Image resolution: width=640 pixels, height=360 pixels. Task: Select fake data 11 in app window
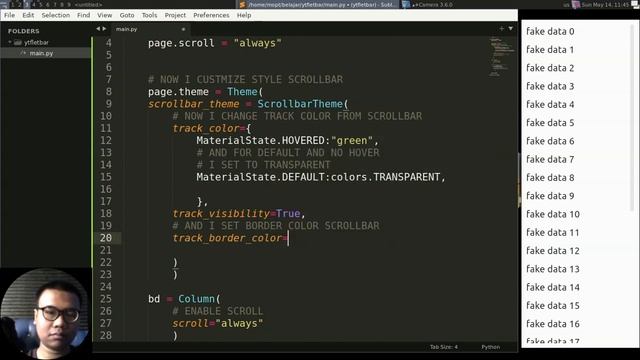[x=553, y=232]
